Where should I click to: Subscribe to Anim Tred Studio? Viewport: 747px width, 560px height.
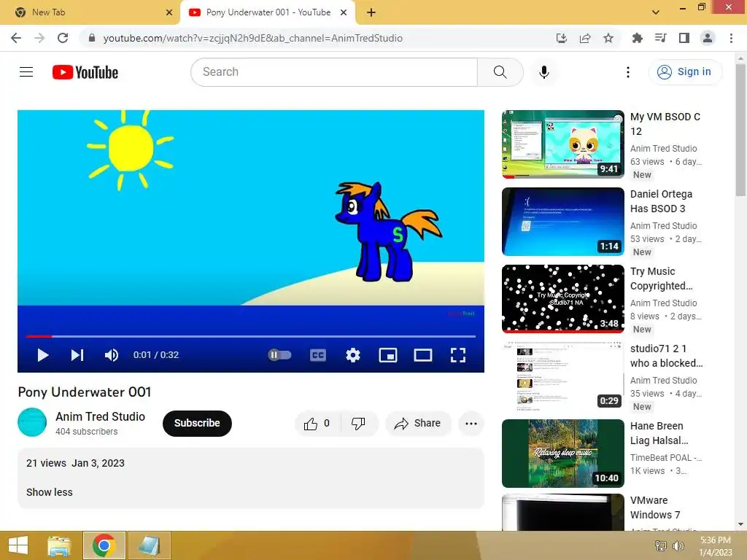coord(197,424)
